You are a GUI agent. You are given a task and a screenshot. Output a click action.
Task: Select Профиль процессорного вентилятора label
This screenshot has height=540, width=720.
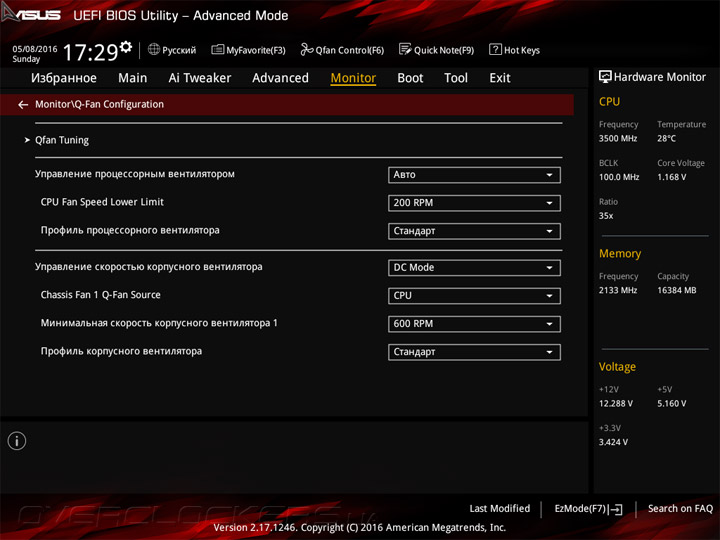[130, 230]
